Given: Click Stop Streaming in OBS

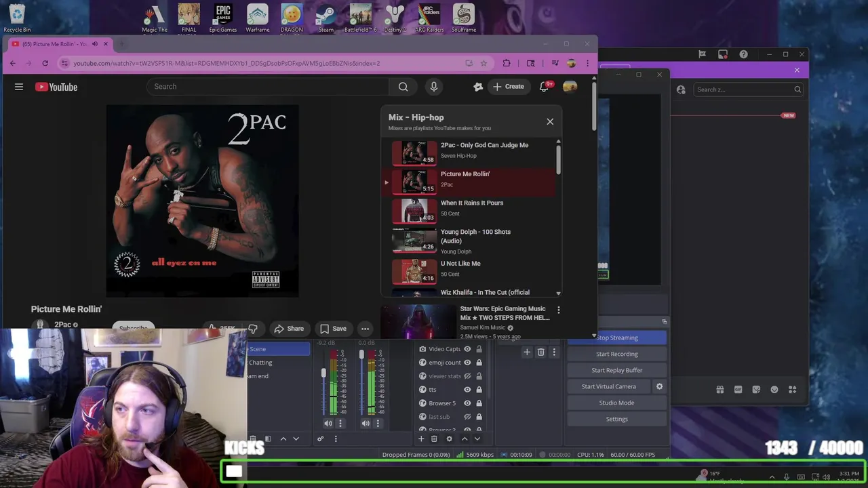Looking at the screenshot, I should [617, 338].
